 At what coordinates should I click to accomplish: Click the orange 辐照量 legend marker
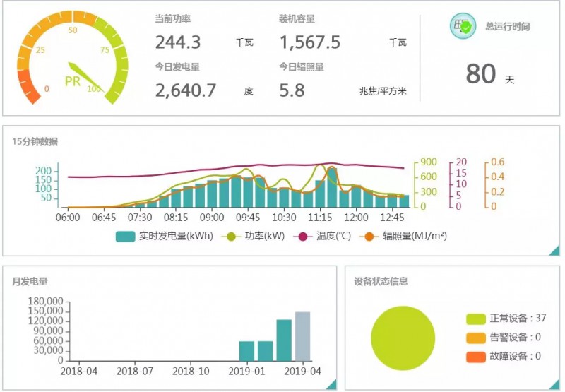[x=369, y=237]
